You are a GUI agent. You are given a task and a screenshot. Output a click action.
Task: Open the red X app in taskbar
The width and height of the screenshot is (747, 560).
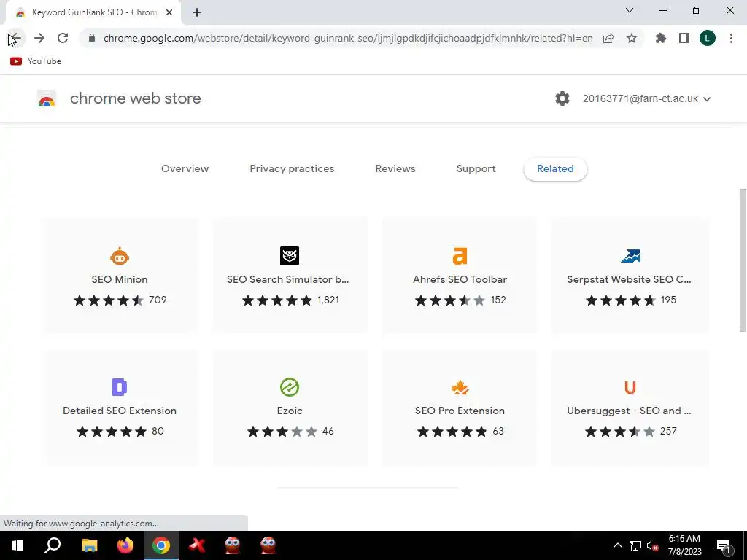pyautogui.click(x=197, y=545)
